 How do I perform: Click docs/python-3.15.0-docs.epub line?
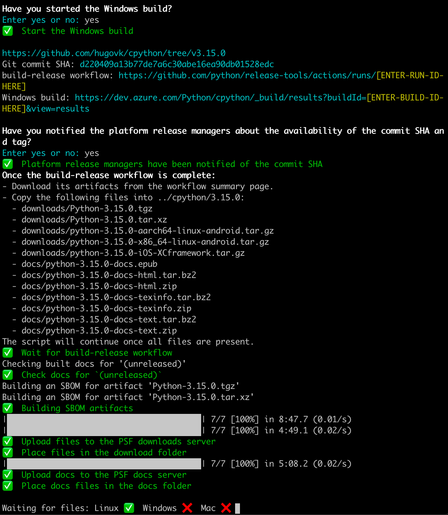(89, 264)
